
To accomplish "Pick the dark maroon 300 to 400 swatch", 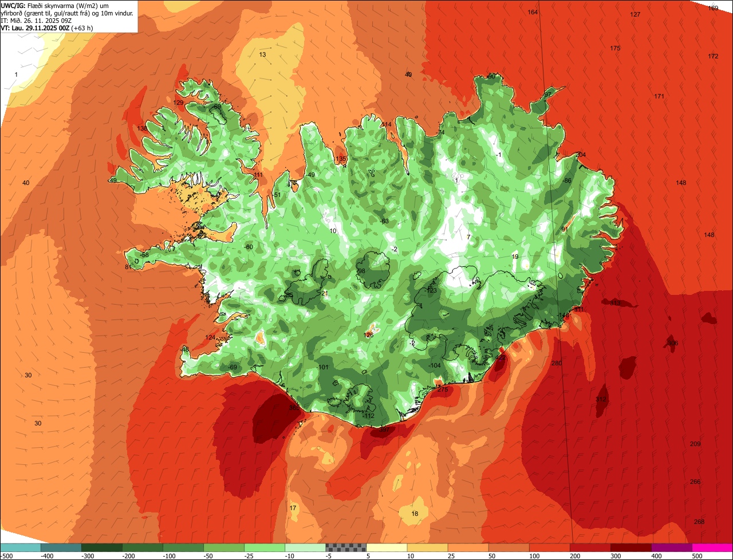I will (630, 547).
